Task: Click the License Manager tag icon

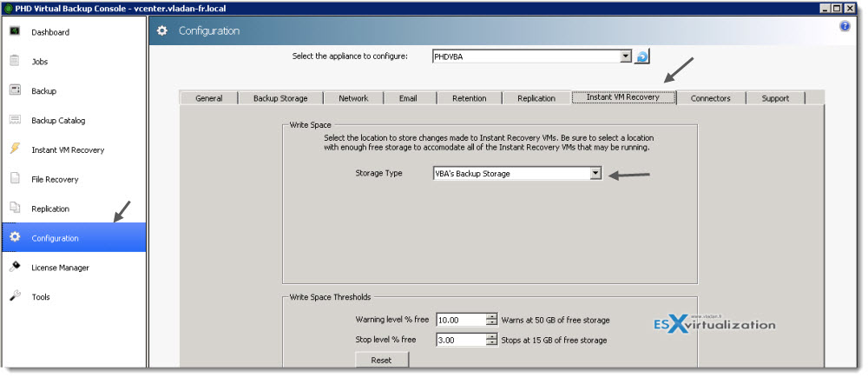Action: (15, 267)
